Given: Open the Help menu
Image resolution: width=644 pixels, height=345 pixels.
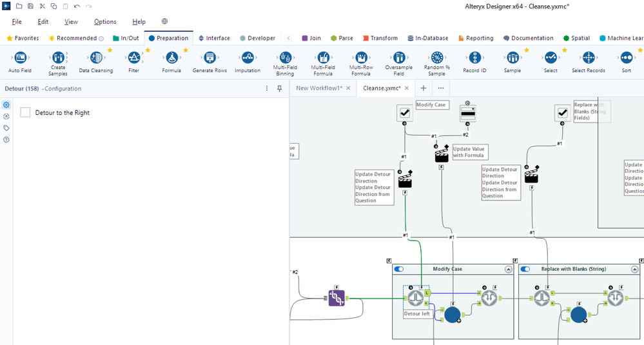Looking at the screenshot, I should coord(139,22).
